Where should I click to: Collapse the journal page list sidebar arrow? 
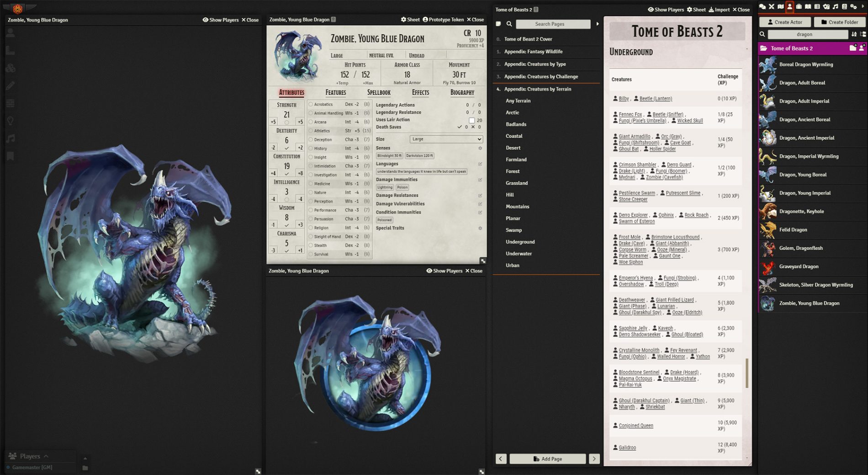coord(597,24)
